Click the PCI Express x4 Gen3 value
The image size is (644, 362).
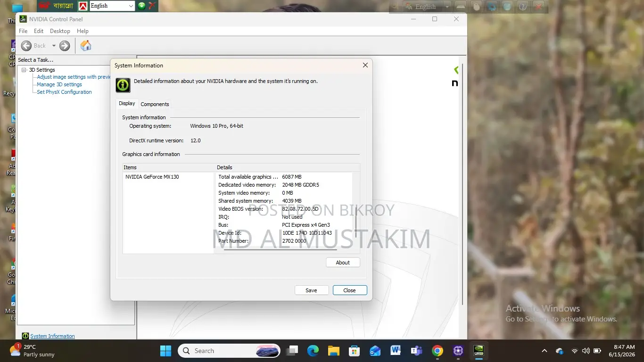[x=306, y=225]
